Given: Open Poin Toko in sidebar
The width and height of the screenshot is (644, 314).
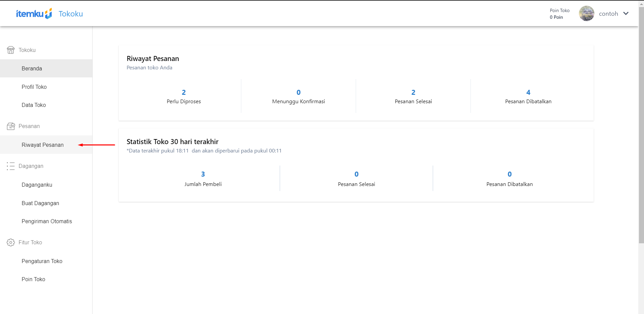Looking at the screenshot, I should (x=33, y=279).
